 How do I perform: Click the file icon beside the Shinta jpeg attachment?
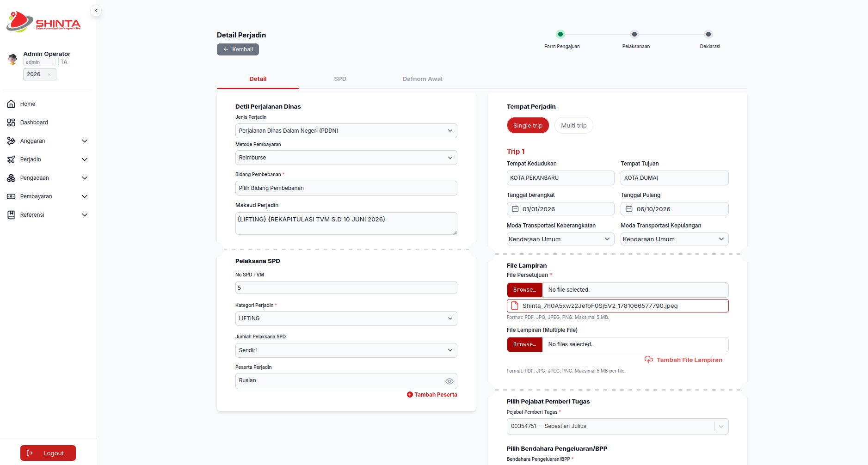click(x=515, y=306)
